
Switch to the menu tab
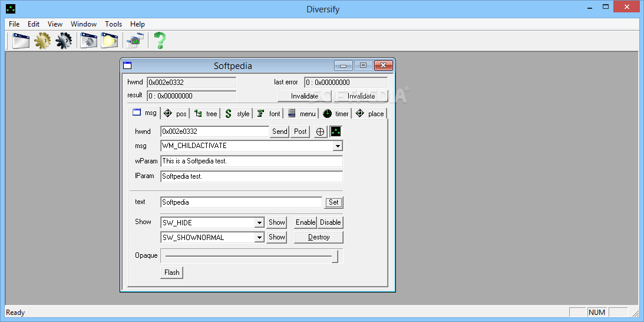pos(302,114)
